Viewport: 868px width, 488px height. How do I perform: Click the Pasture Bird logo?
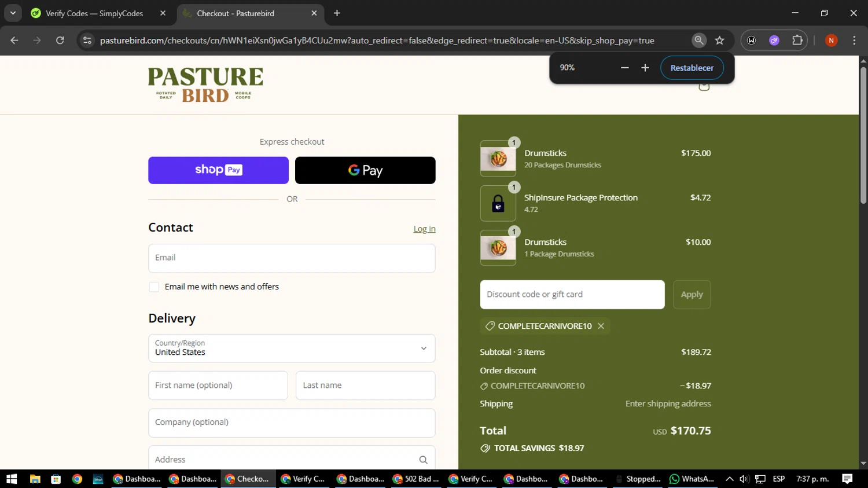pos(205,85)
